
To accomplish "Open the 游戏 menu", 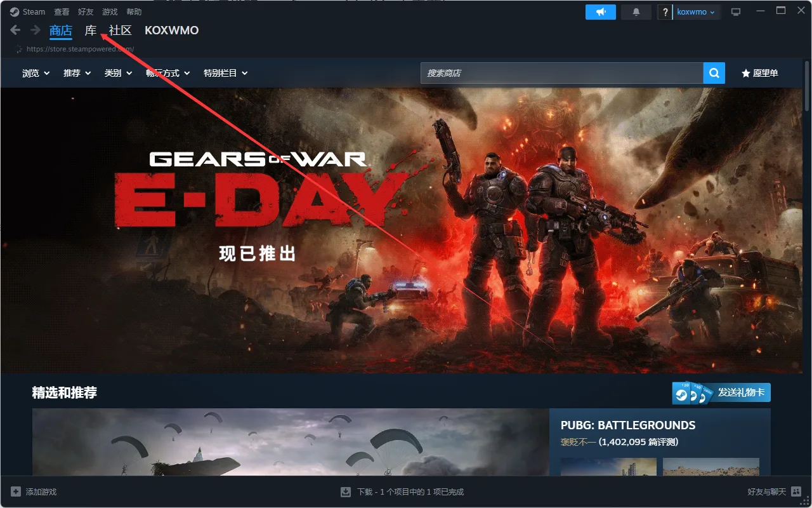I will 110,12.
